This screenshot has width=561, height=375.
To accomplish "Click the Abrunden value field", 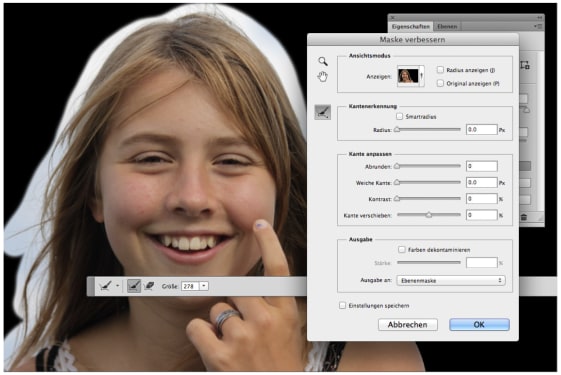I will pyautogui.click(x=482, y=166).
